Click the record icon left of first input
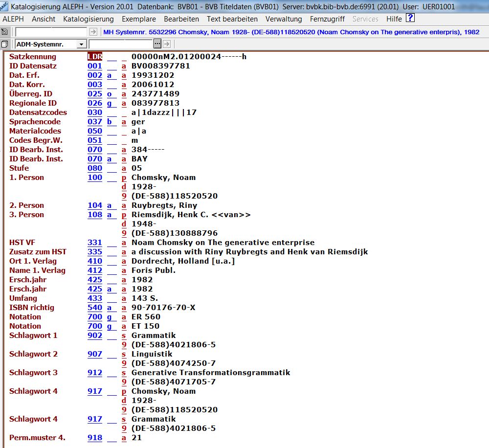The width and height of the screenshot is (489, 448). 4,32
